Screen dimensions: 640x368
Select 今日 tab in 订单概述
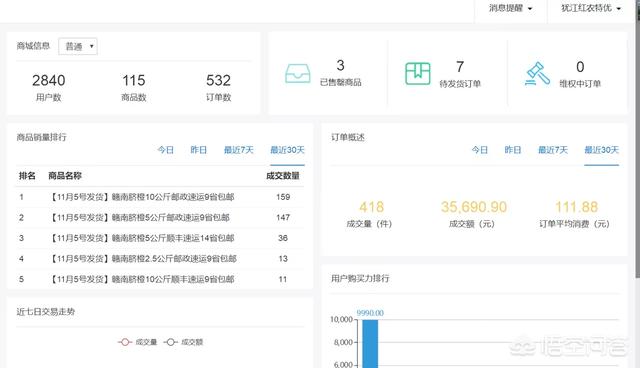[x=480, y=150]
